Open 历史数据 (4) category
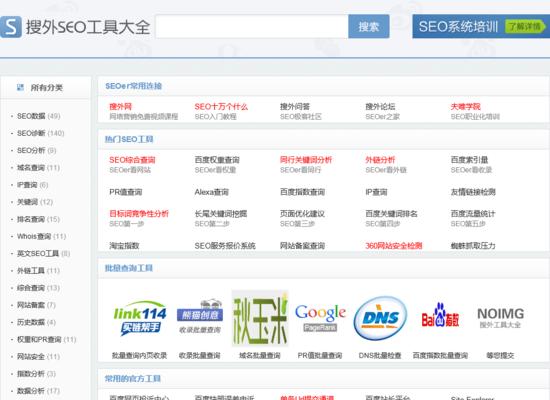550x400 pixels. (x=36, y=322)
